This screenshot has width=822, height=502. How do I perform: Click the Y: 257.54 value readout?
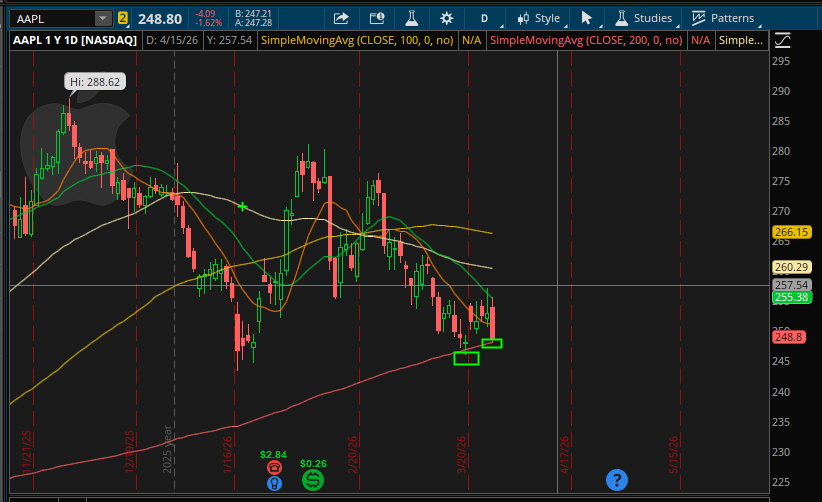pos(229,40)
